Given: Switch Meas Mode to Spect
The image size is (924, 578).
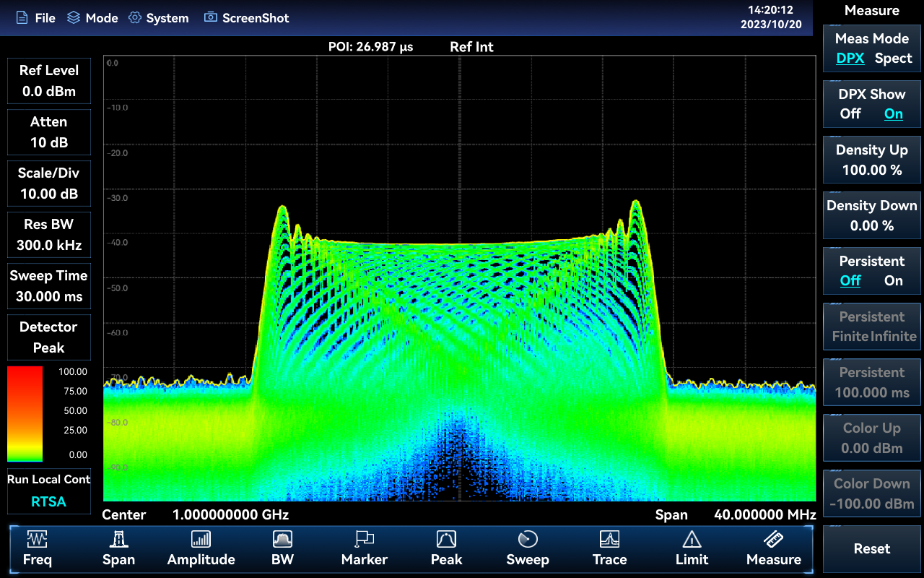Looking at the screenshot, I should 893,59.
